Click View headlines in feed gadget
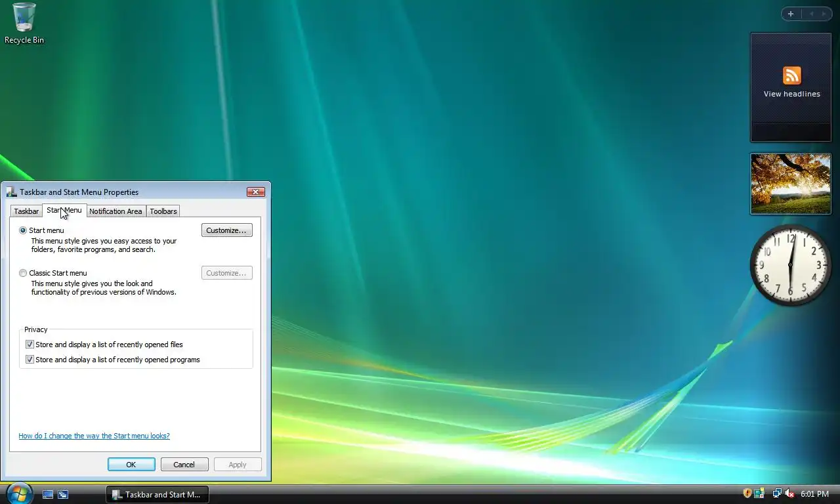Screen dimensions: 840x504 [791, 94]
